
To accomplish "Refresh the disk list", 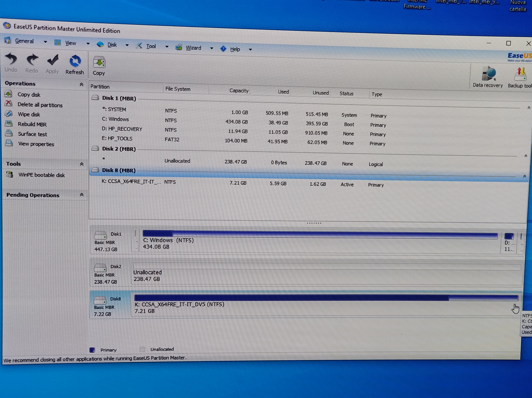I will (x=75, y=61).
